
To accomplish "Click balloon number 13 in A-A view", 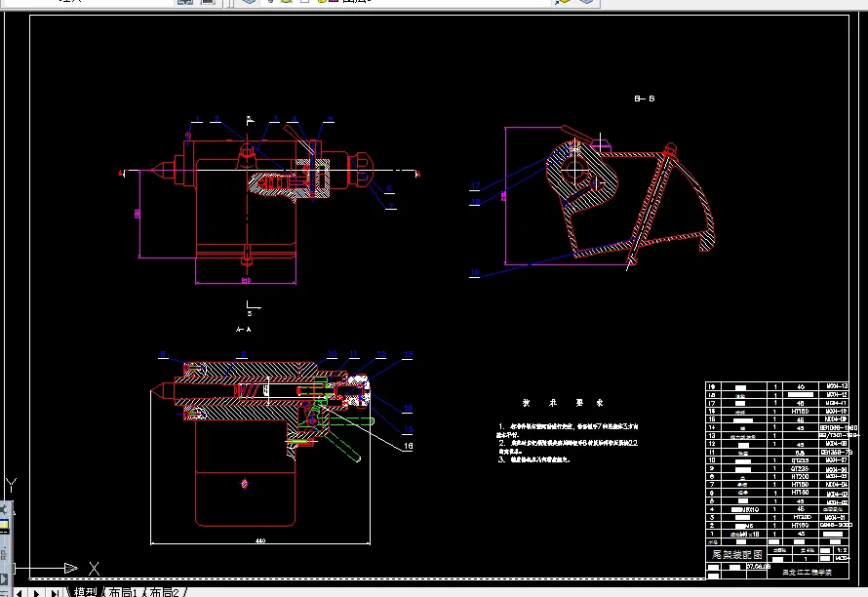I will click(408, 354).
